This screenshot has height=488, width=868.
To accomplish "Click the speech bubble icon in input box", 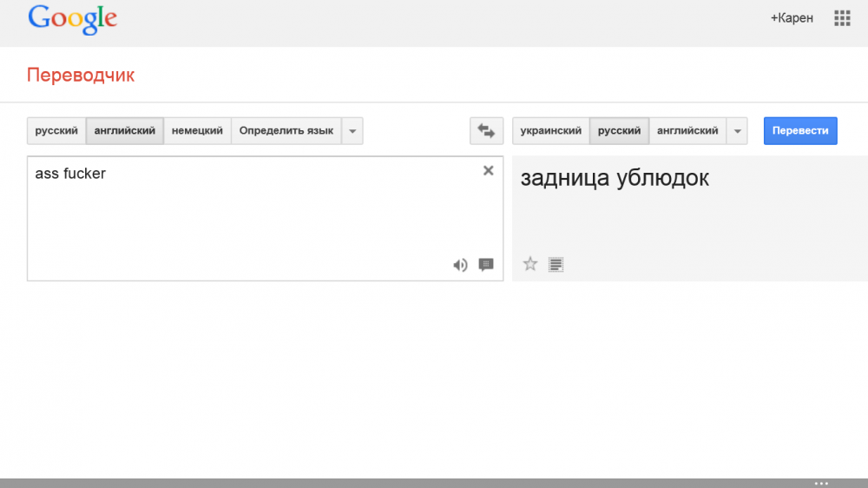I will (486, 265).
